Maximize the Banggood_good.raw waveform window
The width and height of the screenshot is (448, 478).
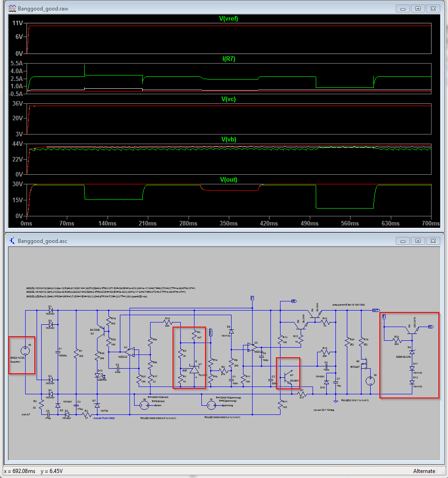coord(418,9)
